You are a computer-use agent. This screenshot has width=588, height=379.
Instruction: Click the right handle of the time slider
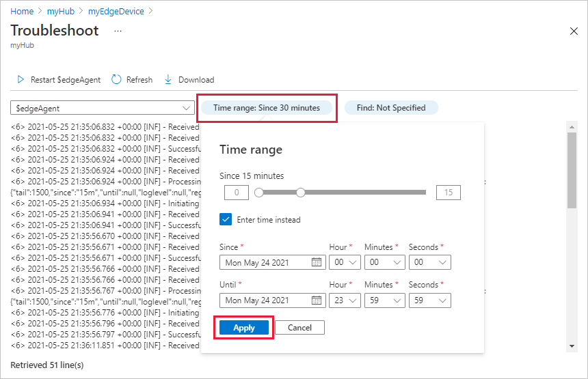coord(301,193)
